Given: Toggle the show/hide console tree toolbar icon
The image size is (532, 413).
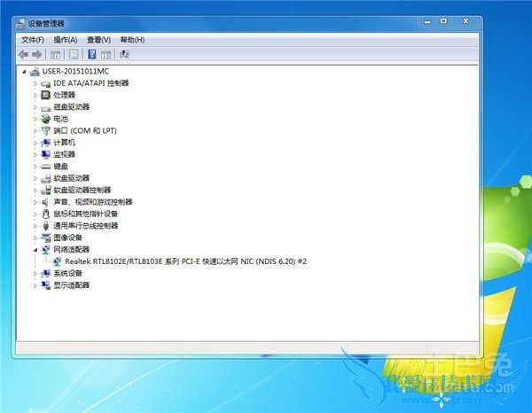Looking at the screenshot, I should pyautogui.click(x=55, y=55).
